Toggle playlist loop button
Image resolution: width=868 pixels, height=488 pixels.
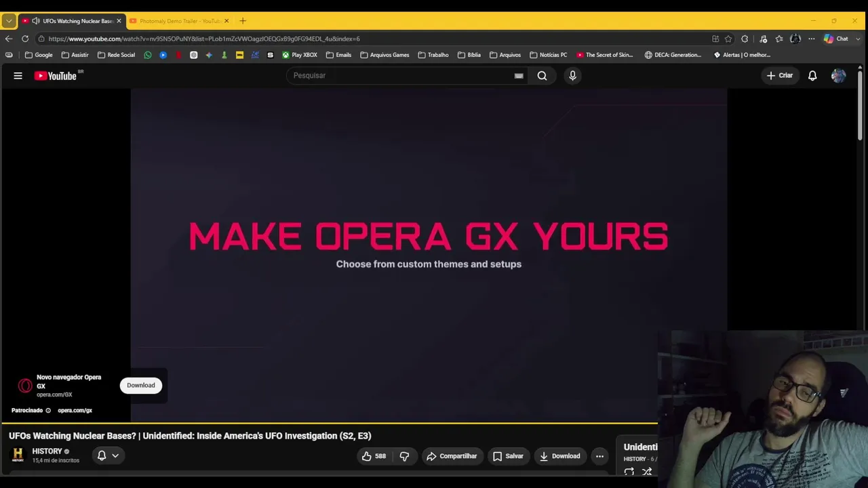[629, 472]
